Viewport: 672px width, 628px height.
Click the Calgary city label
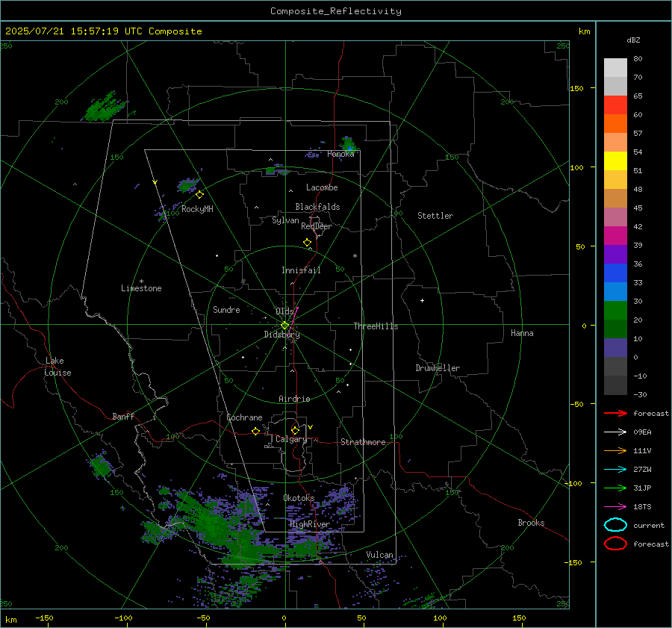[291, 439]
